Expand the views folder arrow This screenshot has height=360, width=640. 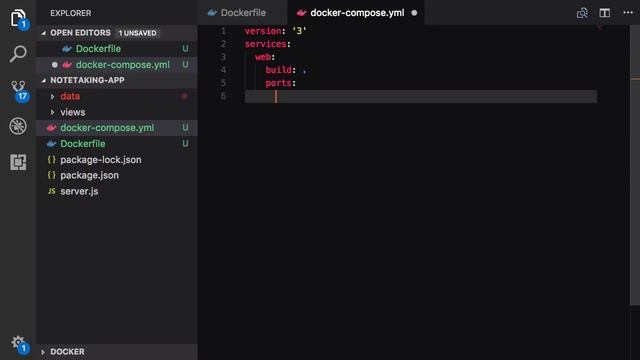52,112
